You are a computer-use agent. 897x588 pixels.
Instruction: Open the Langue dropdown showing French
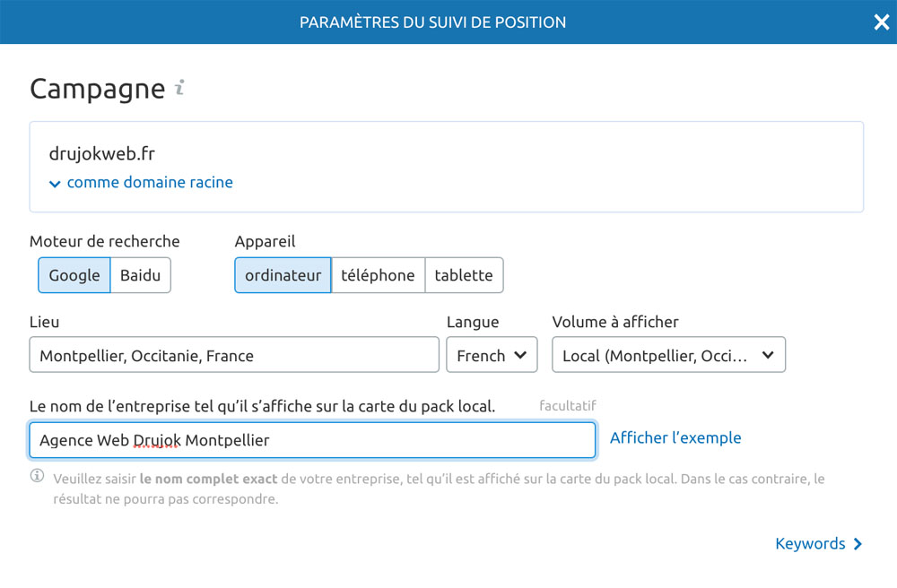492,355
